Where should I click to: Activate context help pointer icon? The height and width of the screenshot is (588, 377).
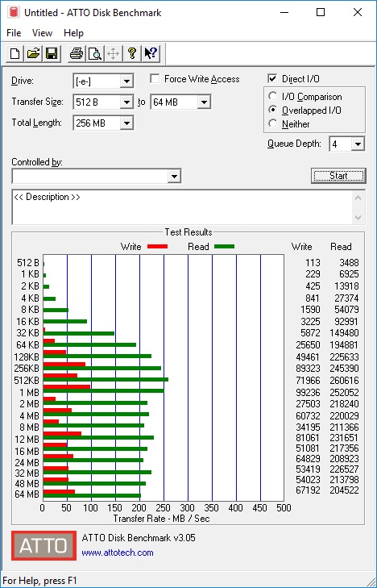click(151, 53)
